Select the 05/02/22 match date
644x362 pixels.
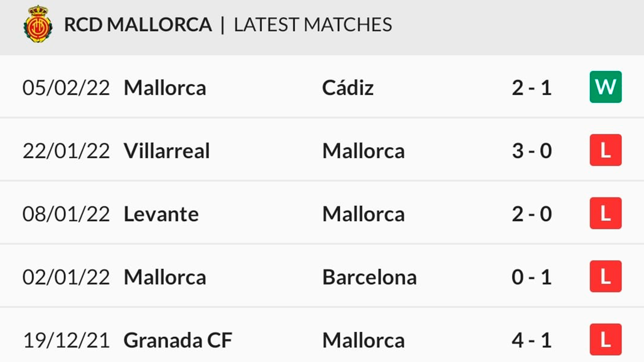tap(66, 88)
